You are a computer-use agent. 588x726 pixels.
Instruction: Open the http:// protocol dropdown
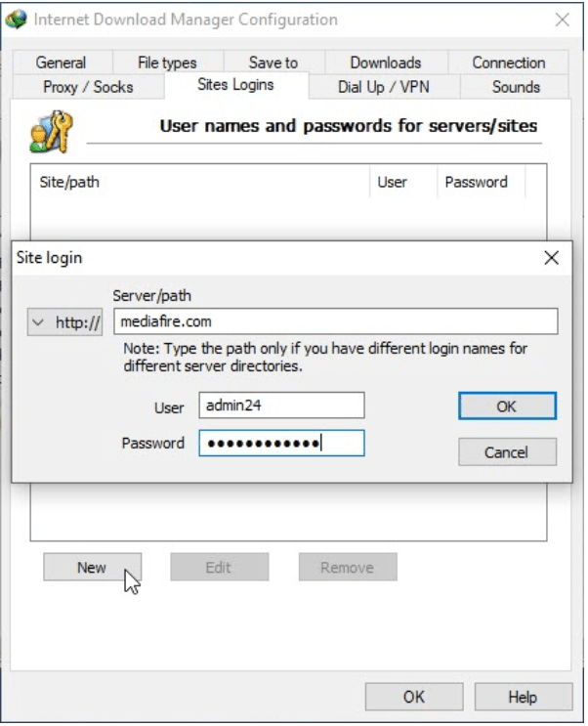(x=64, y=322)
